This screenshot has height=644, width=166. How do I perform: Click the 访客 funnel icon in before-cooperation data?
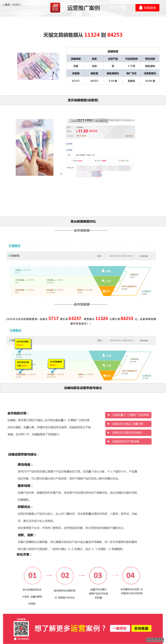(103, 271)
